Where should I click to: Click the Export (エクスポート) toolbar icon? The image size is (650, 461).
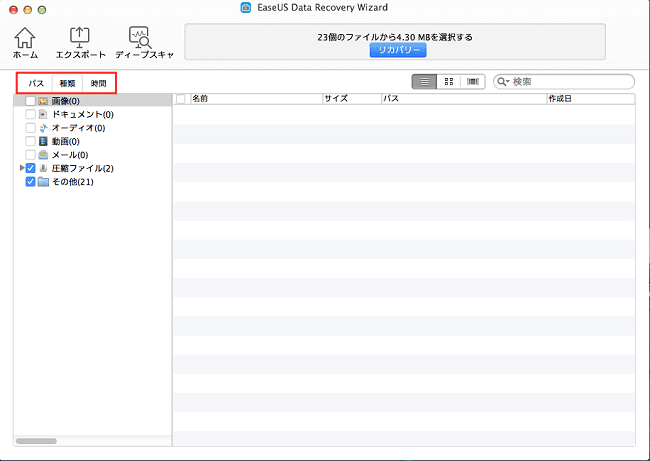[x=80, y=38]
